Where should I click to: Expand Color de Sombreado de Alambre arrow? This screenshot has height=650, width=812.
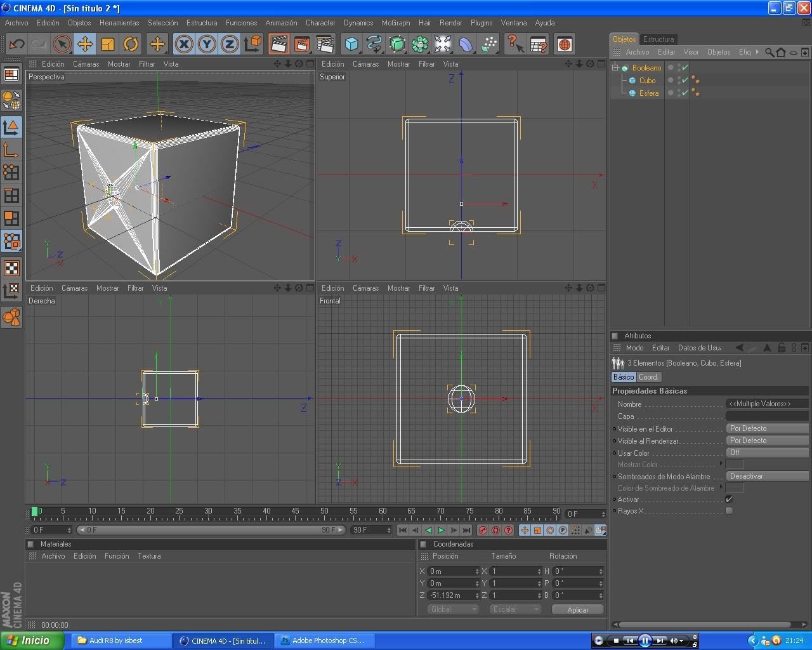[721, 487]
